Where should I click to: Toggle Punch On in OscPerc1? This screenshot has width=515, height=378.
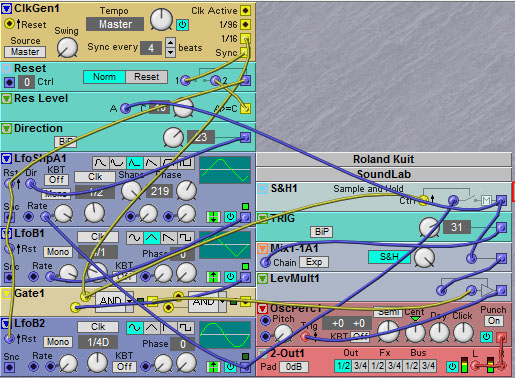click(x=494, y=321)
